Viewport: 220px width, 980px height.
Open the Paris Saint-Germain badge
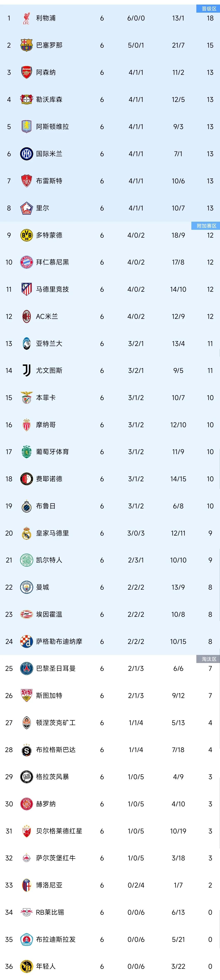pos(26,668)
